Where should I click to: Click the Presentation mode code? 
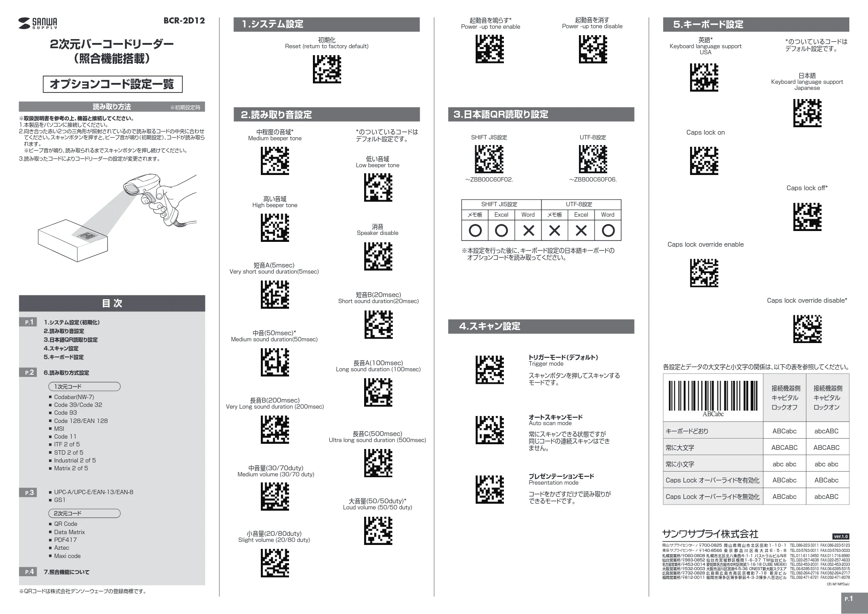click(490, 489)
